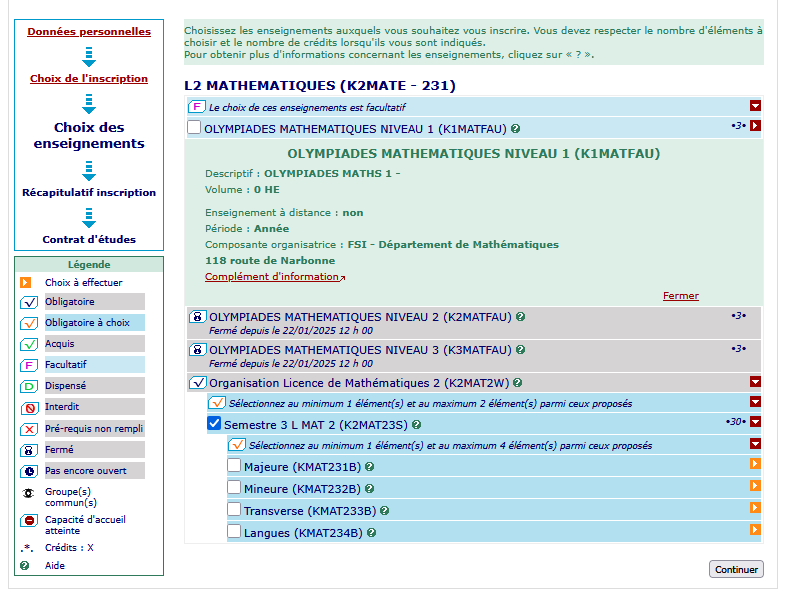Viewport: 797px width, 609px height.
Task: Expand the Majeure row orange arrow
Action: [755, 464]
